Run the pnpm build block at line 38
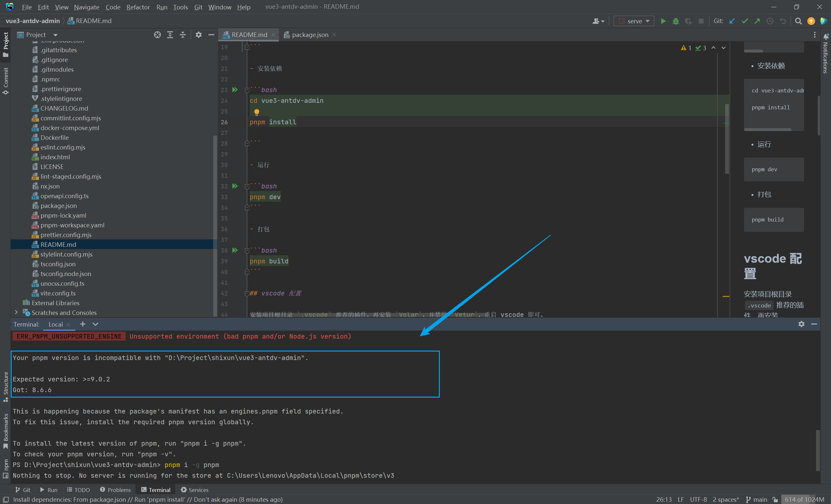 pyautogui.click(x=235, y=250)
